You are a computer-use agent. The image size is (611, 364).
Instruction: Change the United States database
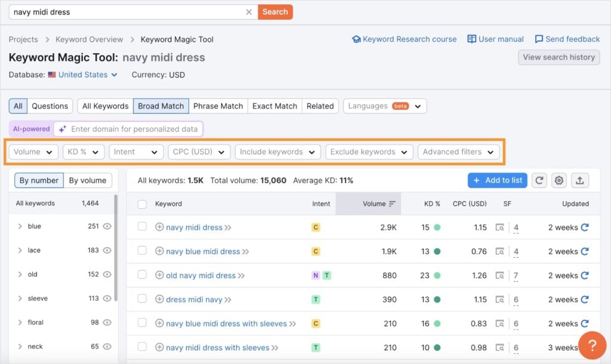point(82,75)
